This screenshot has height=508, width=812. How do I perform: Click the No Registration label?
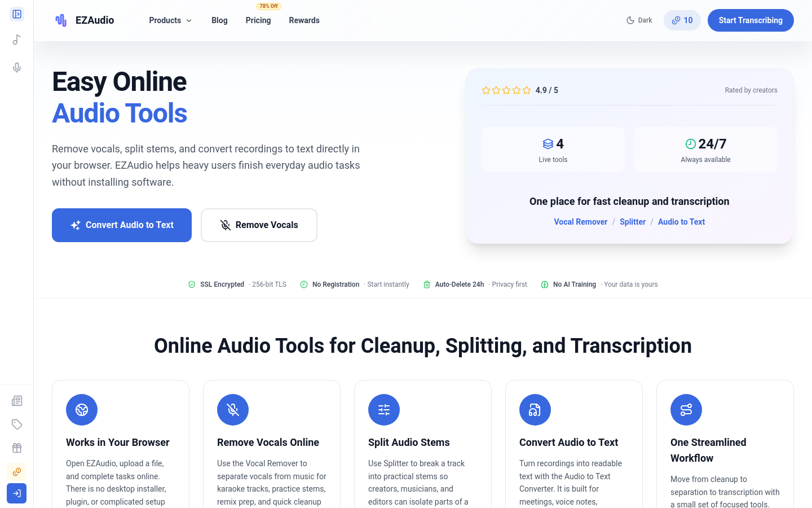(x=336, y=284)
